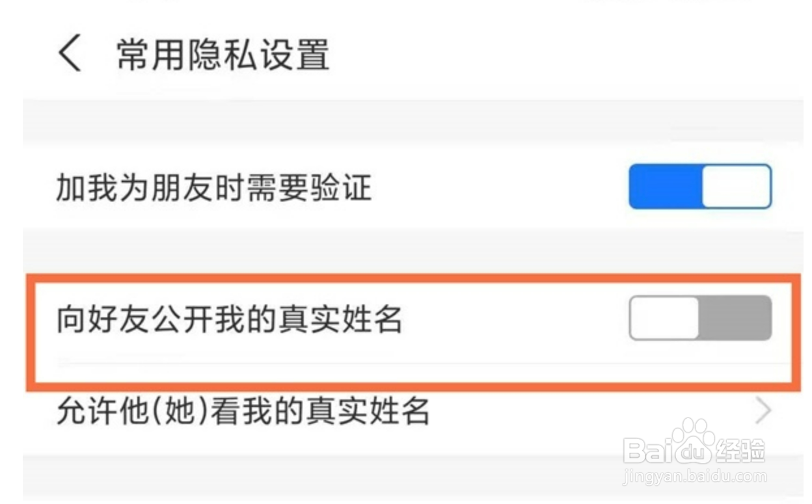812x504 pixels.
Task: Open chevron beside 允许他(她)看我的真实姓名
Action: [x=763, y=411]
